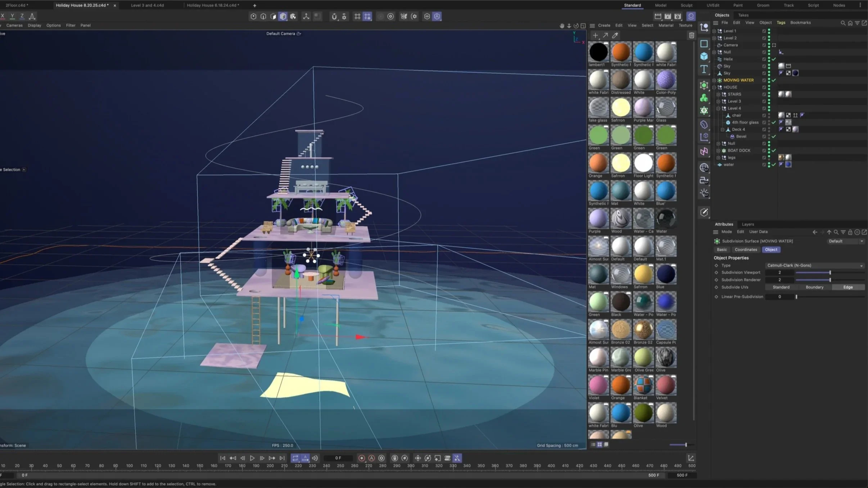Click the Play Forwards button
868x488 pixels.
tap(252, 458)
